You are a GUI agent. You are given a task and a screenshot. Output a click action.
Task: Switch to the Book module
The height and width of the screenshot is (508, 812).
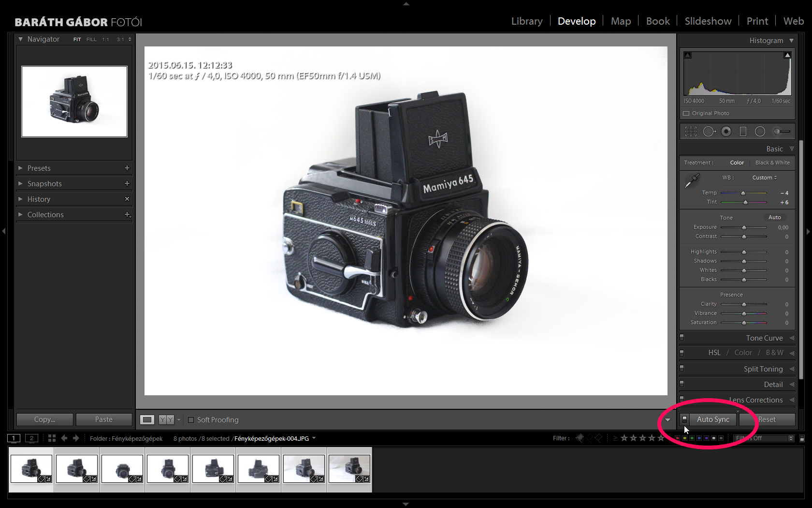click(658, 21)
